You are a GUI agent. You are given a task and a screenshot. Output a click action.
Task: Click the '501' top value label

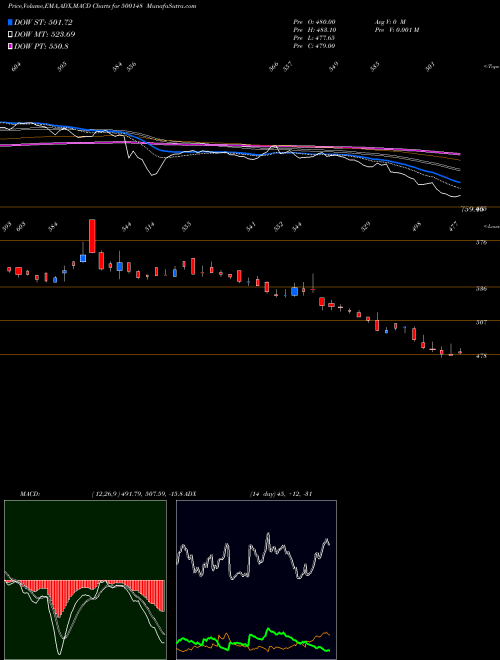pyautogui.click(x=430, y=67)
